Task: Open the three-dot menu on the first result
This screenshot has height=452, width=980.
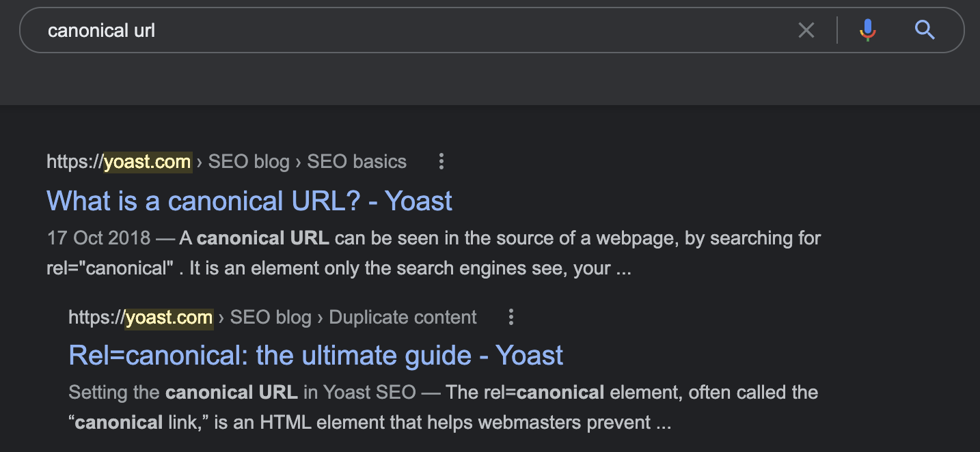Action: [x=441, y=162]
